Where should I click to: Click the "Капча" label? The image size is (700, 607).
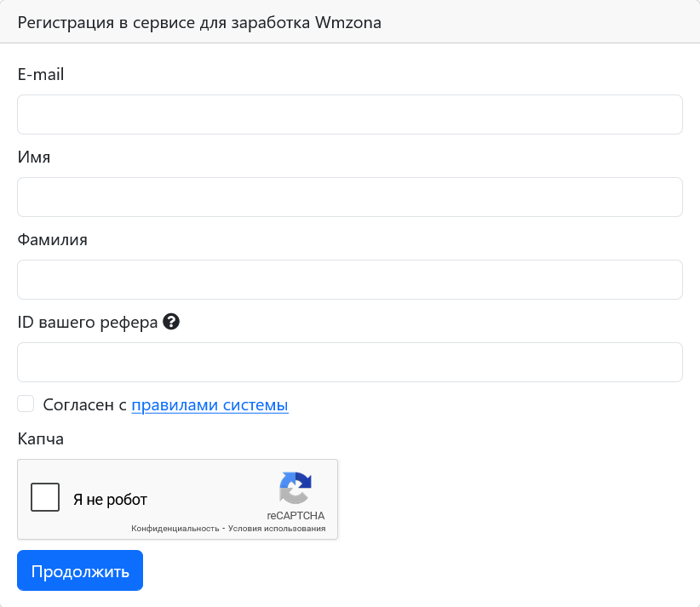click(x=40, y=439)
